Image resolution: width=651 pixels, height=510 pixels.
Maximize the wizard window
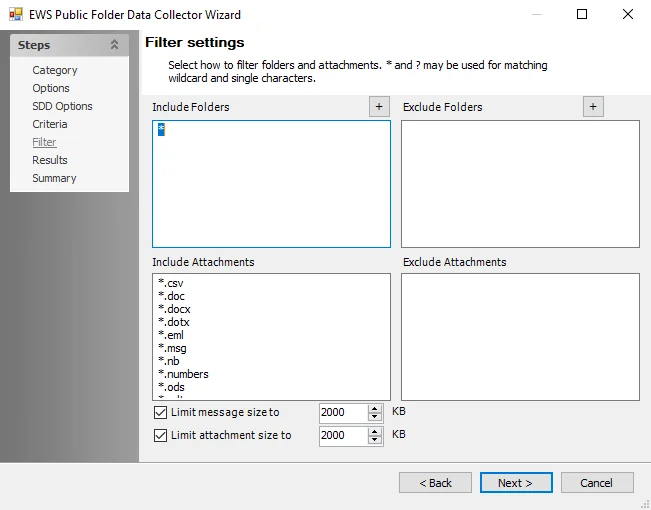pos(582,14)
